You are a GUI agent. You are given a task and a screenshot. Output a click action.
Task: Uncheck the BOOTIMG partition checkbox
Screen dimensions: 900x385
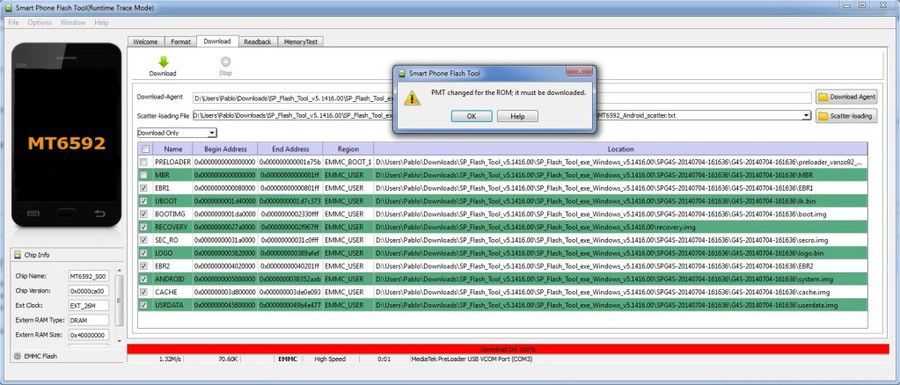point(143,213)
